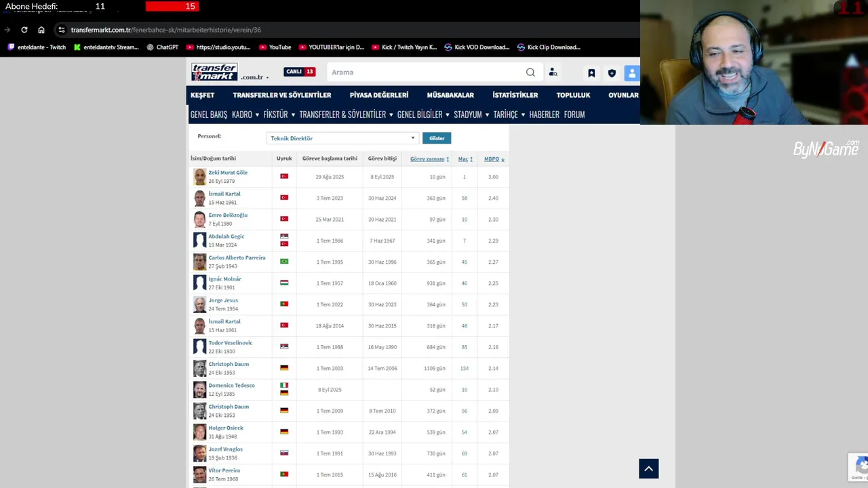Open enteldantetv Stream Kick bookmark
Viewport: 868px width, 488px height.
(x=106, y=47)
